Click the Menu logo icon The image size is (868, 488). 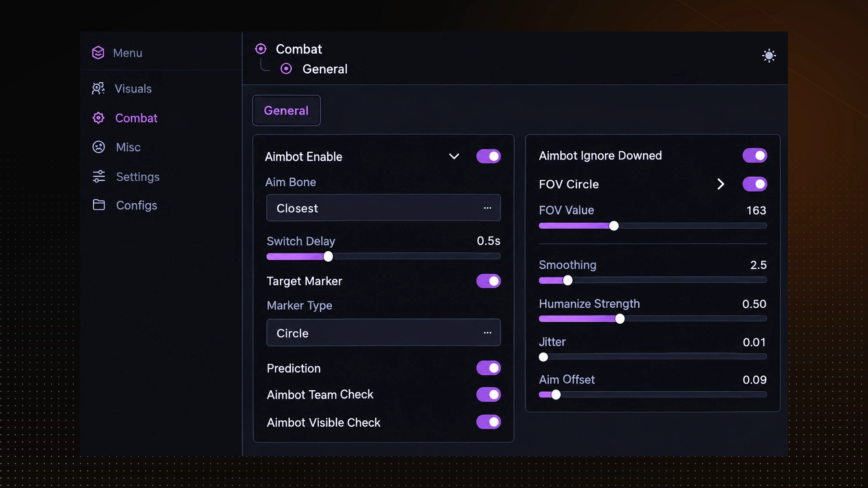98,53
